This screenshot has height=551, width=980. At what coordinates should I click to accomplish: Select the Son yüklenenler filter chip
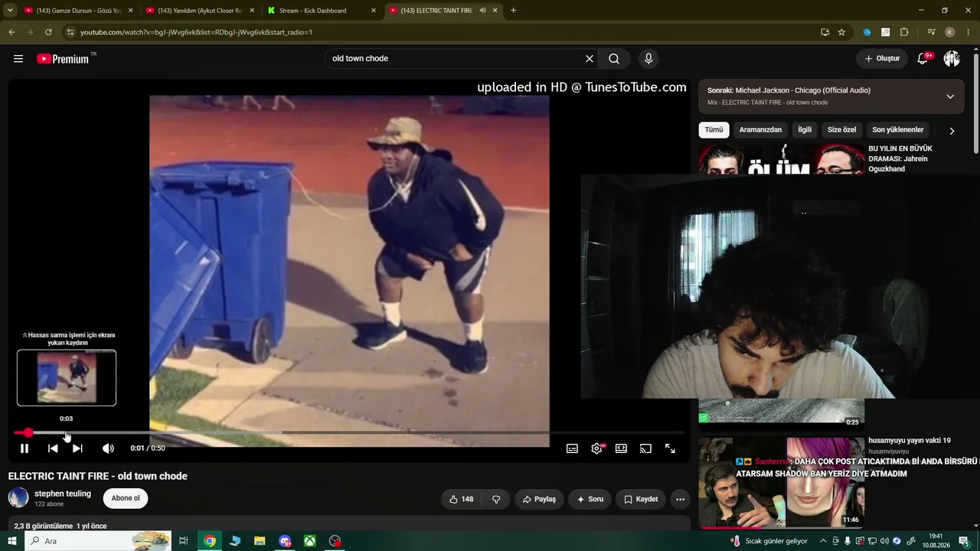coord(898,130)
